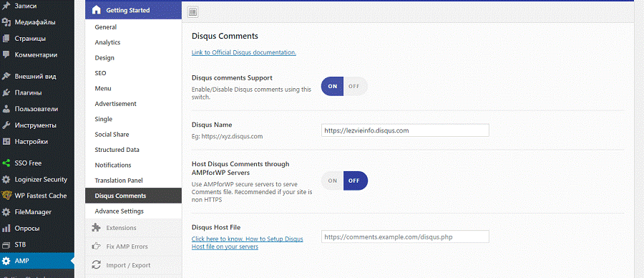Open Loginizer Security menu item
This screenshot has width=644, height=278.
(x=37, y=180)
